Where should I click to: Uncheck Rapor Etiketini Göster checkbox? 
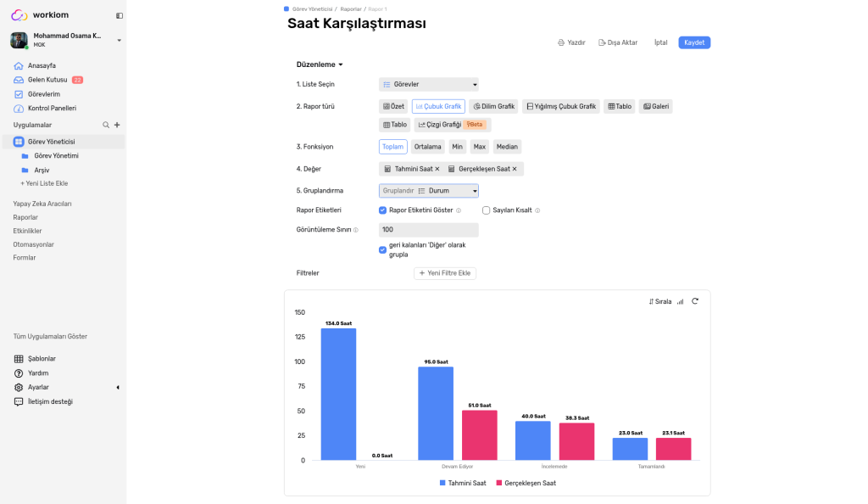pyautogui.click(x=382, y=210)
